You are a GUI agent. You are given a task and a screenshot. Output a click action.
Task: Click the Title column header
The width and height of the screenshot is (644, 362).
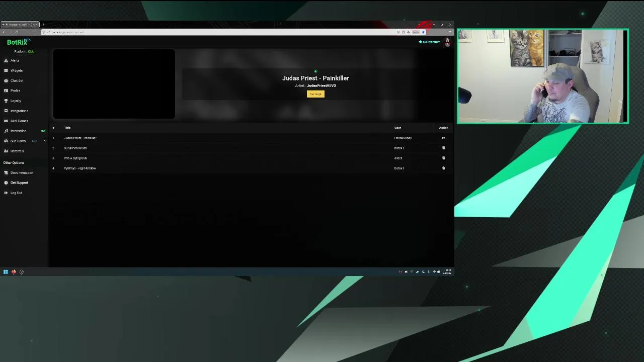point(67,128)
